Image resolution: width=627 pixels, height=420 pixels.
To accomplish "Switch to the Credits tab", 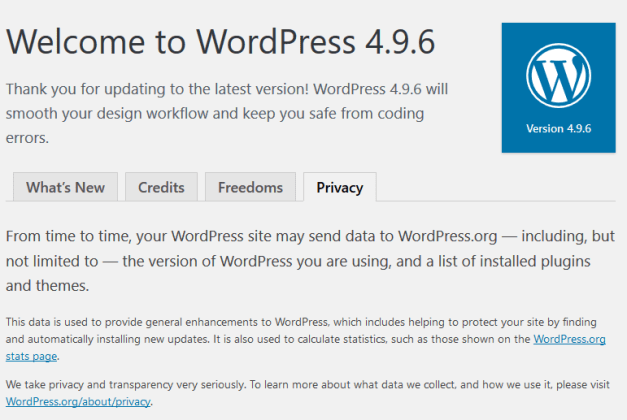I will tap(161, 187).
